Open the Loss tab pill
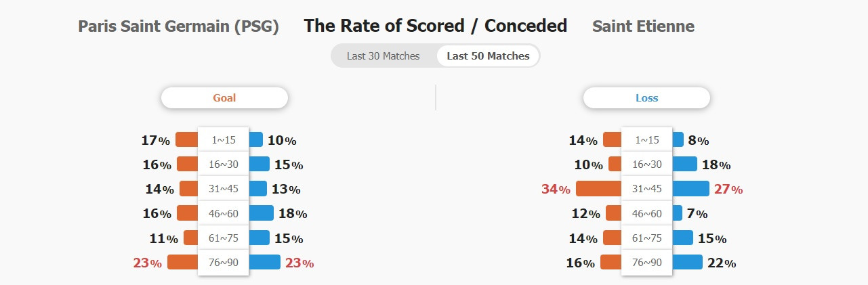Screen dimensions: 868x285 [x=646, y=97]
